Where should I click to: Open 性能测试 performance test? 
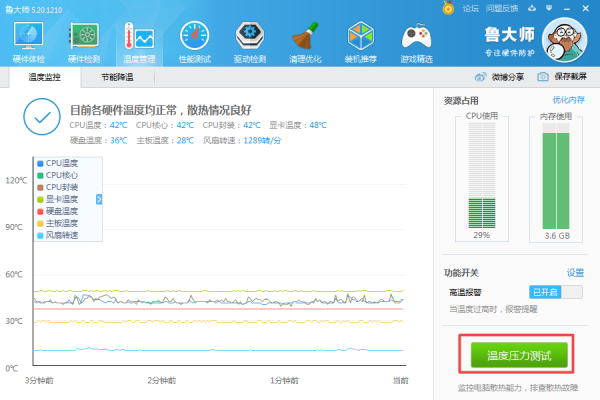[195, 42]
